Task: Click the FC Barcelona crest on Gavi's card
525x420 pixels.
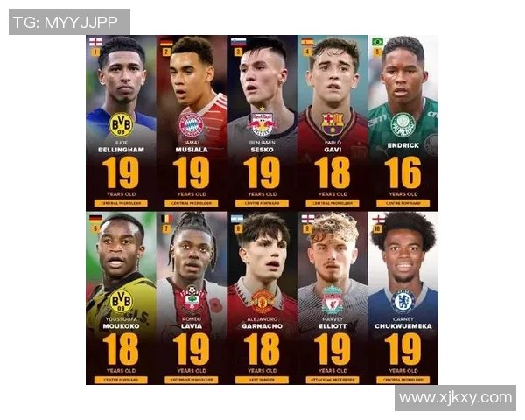Action: click(332, 123)
